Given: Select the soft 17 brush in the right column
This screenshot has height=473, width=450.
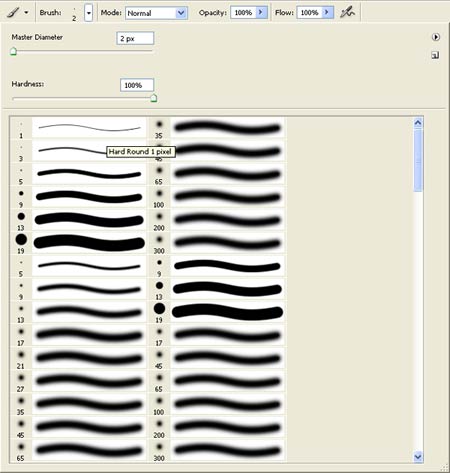Looking at the screenshot, I should click(x=217, y=335).
